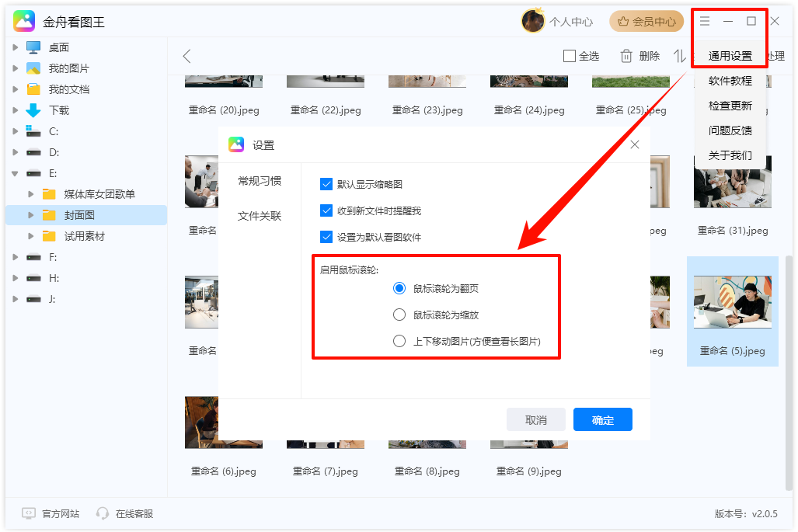798x532 pixels.
Task: Click the 确定 button
Action: 602,420
